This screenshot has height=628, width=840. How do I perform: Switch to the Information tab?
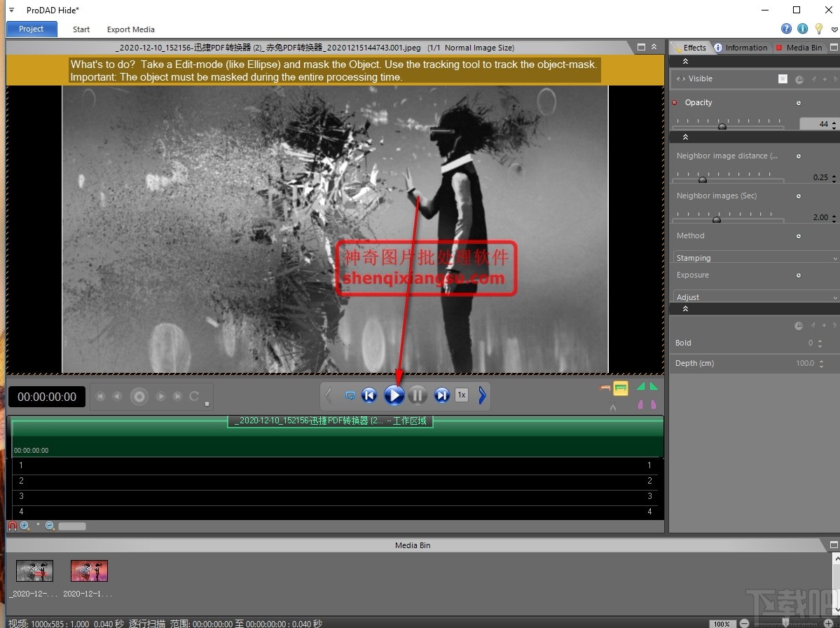pos(741,48)
